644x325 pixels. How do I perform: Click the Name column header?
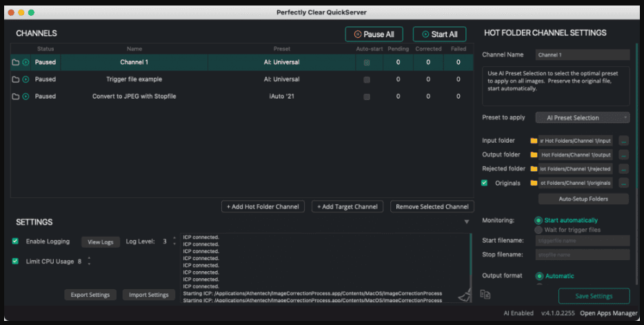pyautogui.click(x=134, y=49)
